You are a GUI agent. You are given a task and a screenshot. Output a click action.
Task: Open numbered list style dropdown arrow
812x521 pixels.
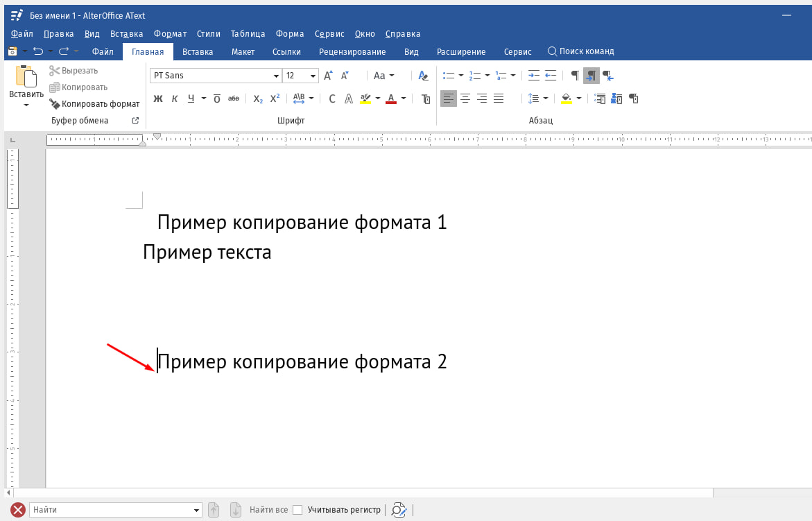click(x=487, y=76)
